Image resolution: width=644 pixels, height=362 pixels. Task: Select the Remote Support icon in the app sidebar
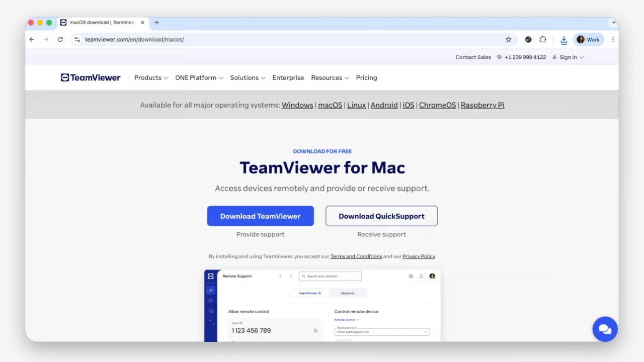211,290
